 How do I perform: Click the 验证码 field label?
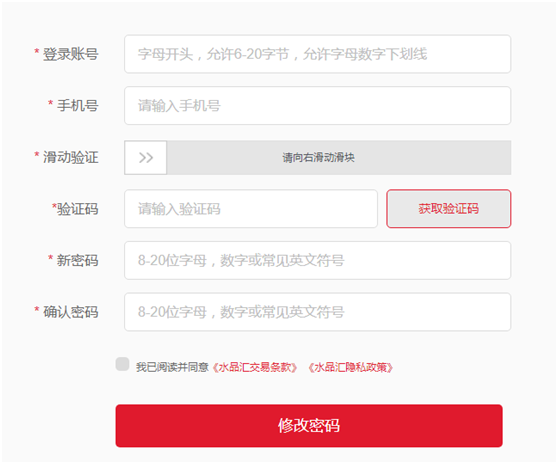[78, 209]
